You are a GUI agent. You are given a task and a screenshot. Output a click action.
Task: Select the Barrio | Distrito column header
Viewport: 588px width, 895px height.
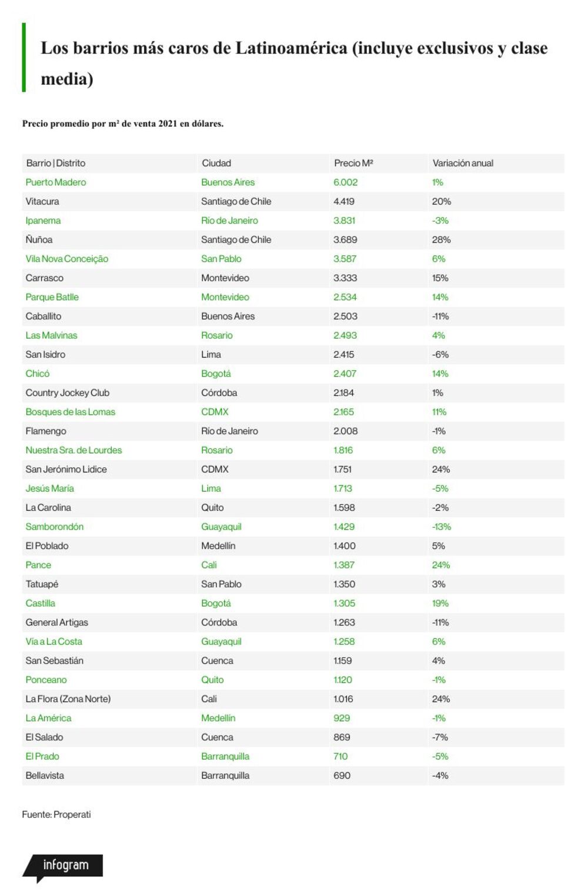pos(56,163)
